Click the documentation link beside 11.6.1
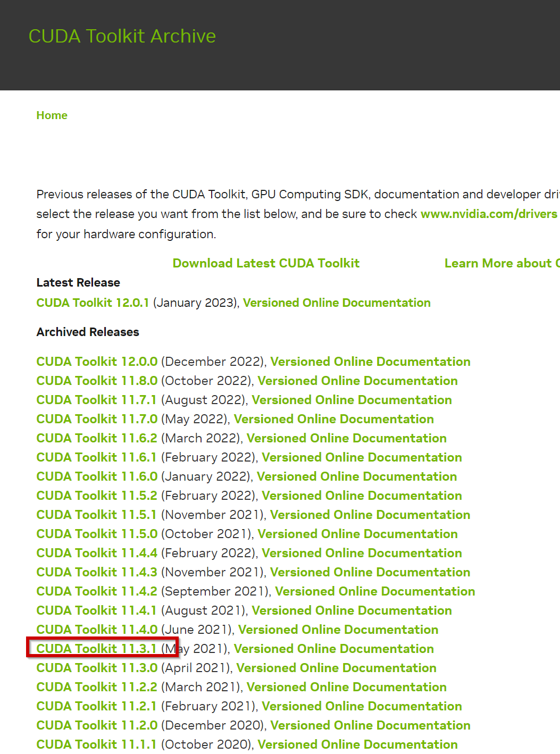The width and height of the screenshot is (560, 754). tap(362, 457)
